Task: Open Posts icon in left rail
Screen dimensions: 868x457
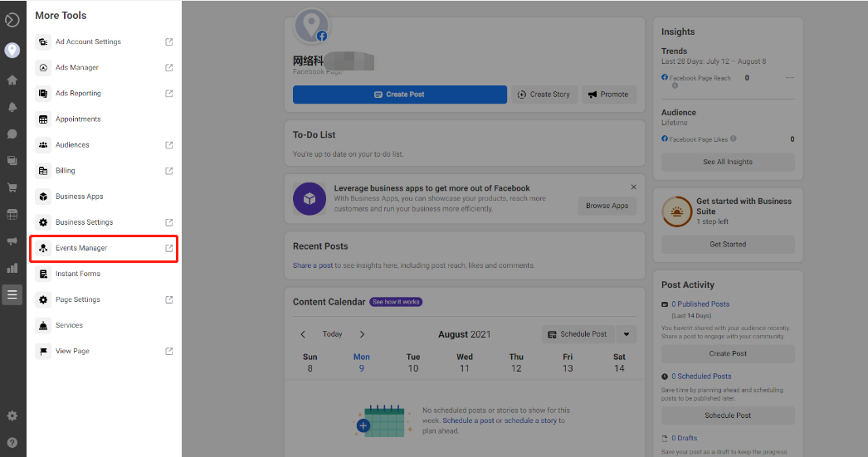Action: [12, 160]
